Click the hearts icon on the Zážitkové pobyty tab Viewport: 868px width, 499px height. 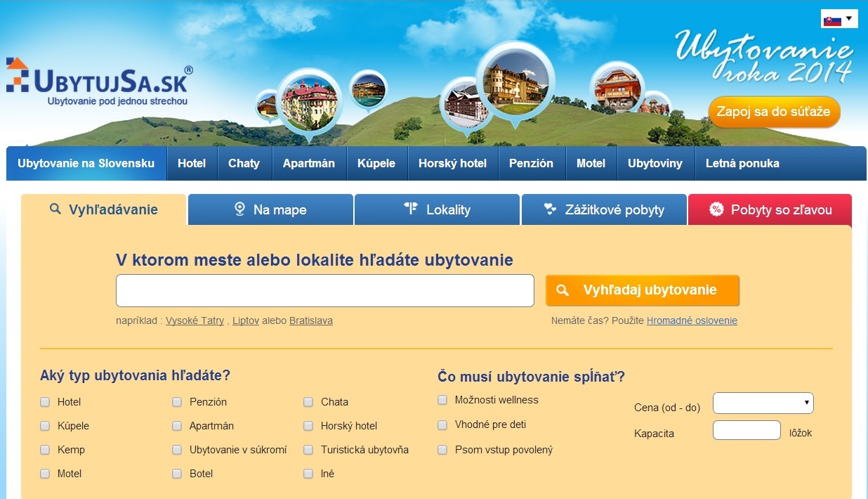pos(550,209)
